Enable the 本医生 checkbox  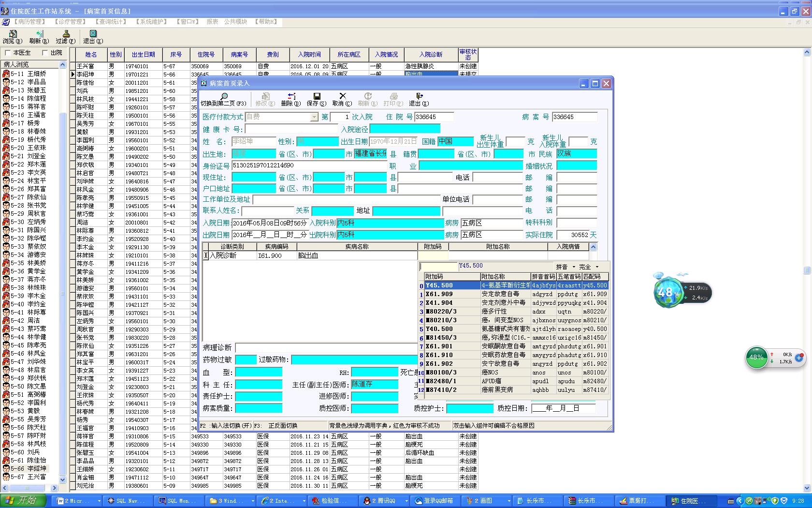[8, 53]
